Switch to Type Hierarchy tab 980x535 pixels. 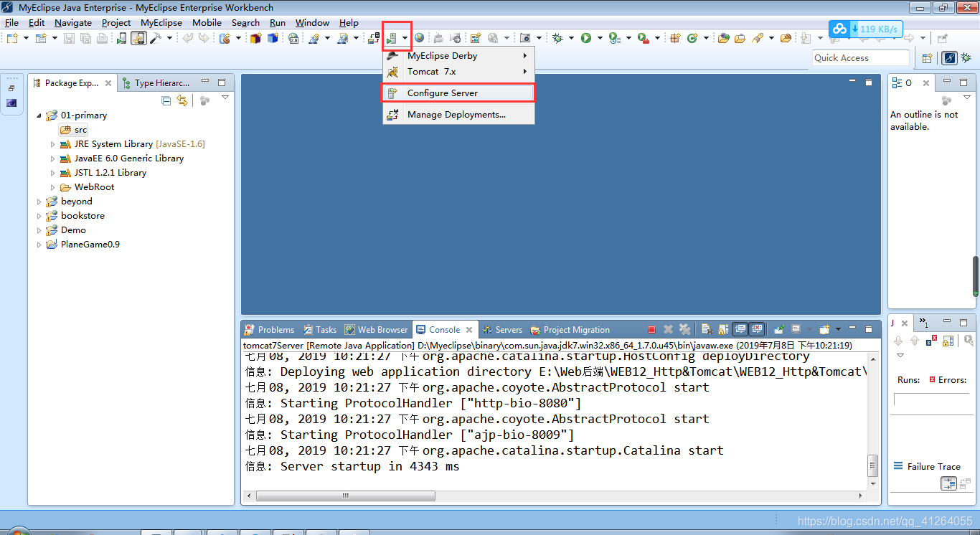click(156, 83)
